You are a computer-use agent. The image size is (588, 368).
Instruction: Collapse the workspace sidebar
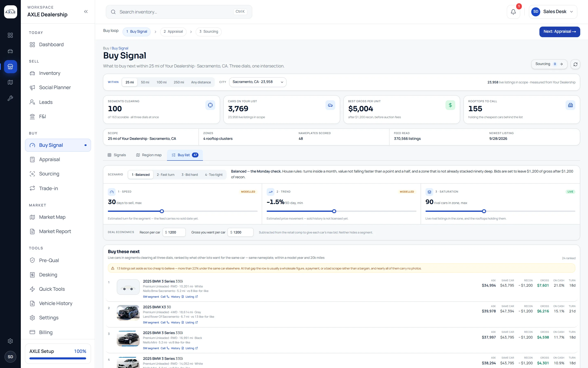[x=86, y=12]
